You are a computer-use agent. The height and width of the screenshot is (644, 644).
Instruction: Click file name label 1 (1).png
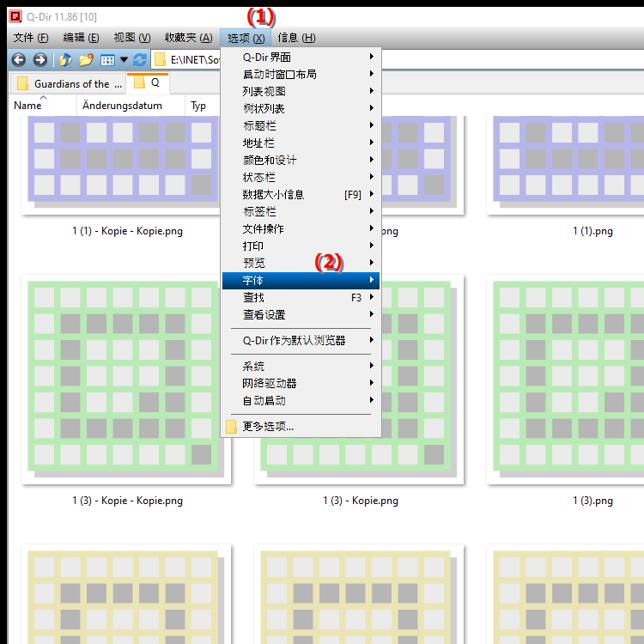pyautogui.click(x=592, y=231)
